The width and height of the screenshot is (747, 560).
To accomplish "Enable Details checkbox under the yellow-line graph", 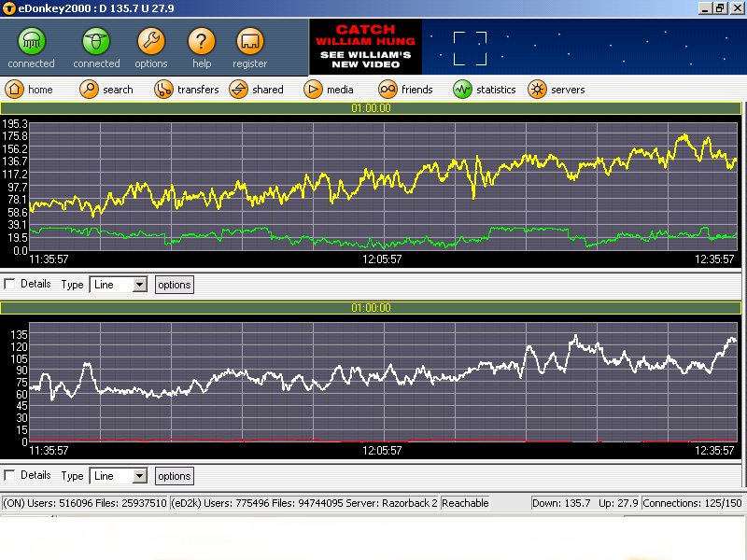I will (x=10, y=284).
